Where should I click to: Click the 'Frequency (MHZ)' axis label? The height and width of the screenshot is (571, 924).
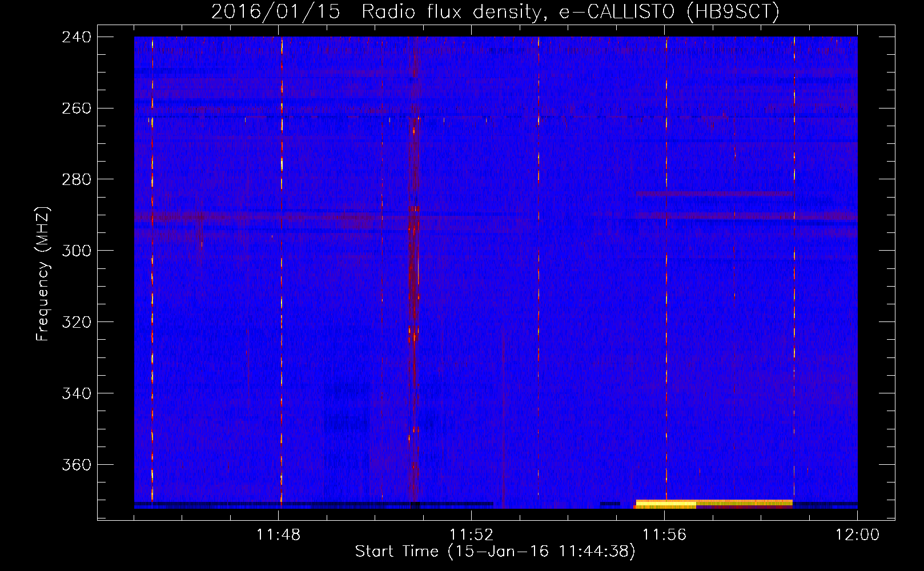pos(42,274)
